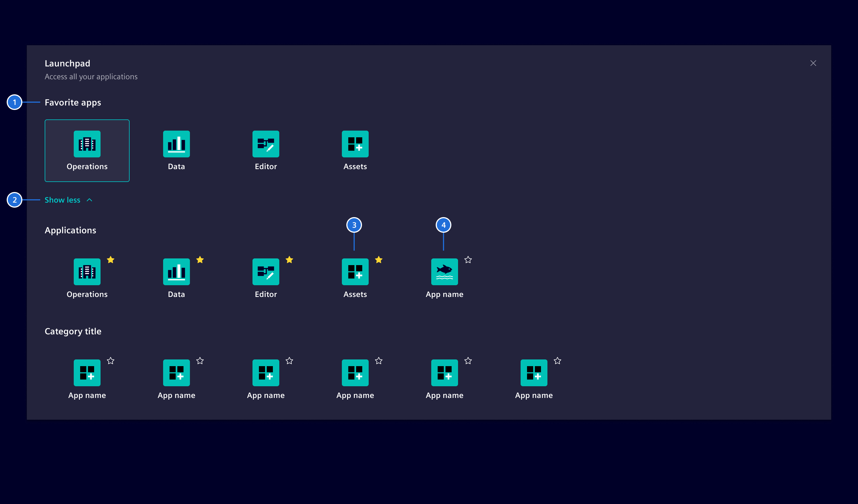Collapse the favorites via the Show less chevron
This screenshot has width=858, height=504.
click(x=90, y=200)
